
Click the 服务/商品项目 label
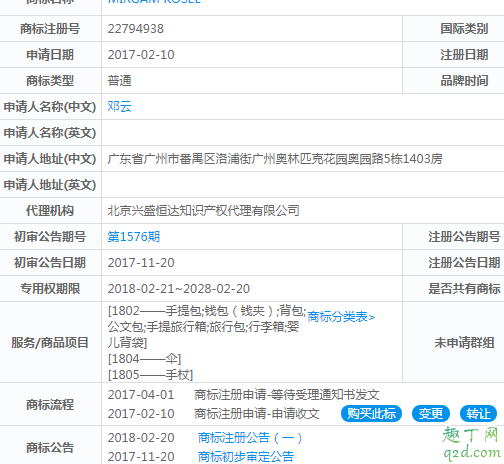50,343
